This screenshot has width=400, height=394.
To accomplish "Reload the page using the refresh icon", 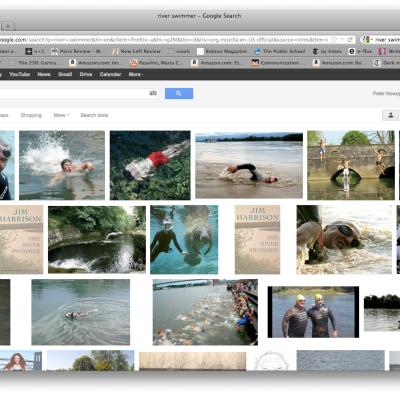I will pos(350,40).
